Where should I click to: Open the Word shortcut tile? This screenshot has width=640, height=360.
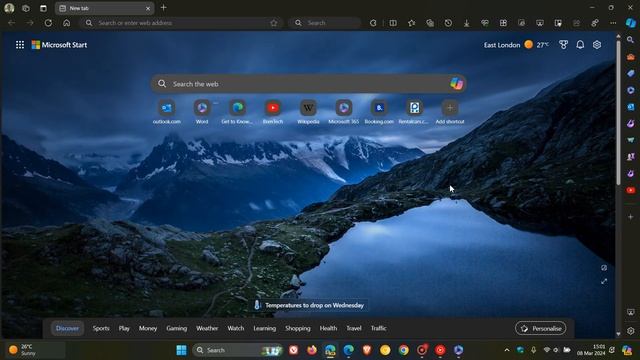pos(202,112)
